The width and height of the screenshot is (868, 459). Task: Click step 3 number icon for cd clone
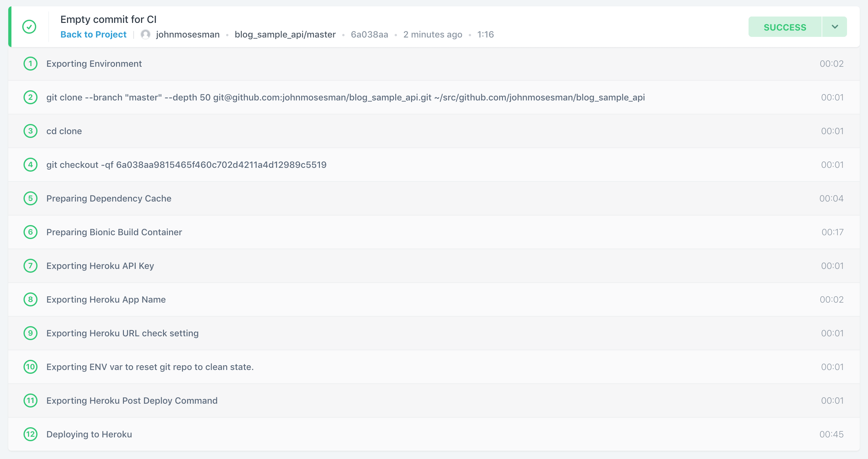[30, 131]
